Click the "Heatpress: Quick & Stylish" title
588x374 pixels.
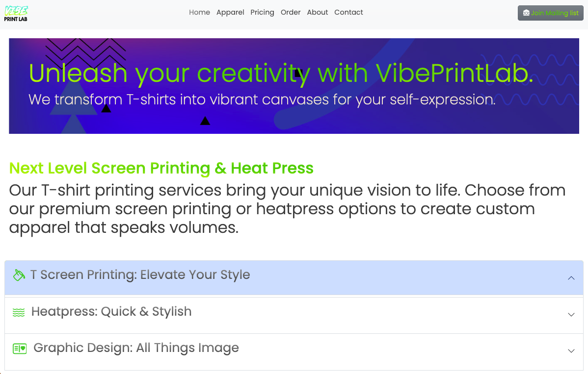click(x=111, y=312)
